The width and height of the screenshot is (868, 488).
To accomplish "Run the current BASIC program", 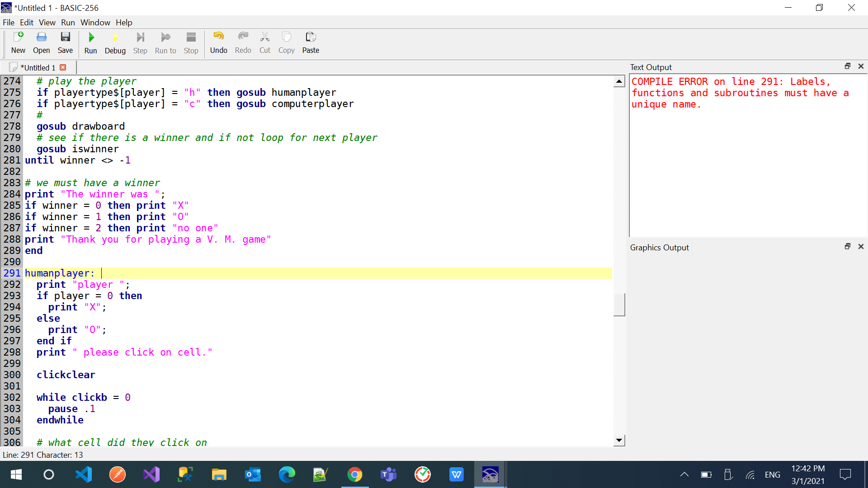I will tap(90, 43).
